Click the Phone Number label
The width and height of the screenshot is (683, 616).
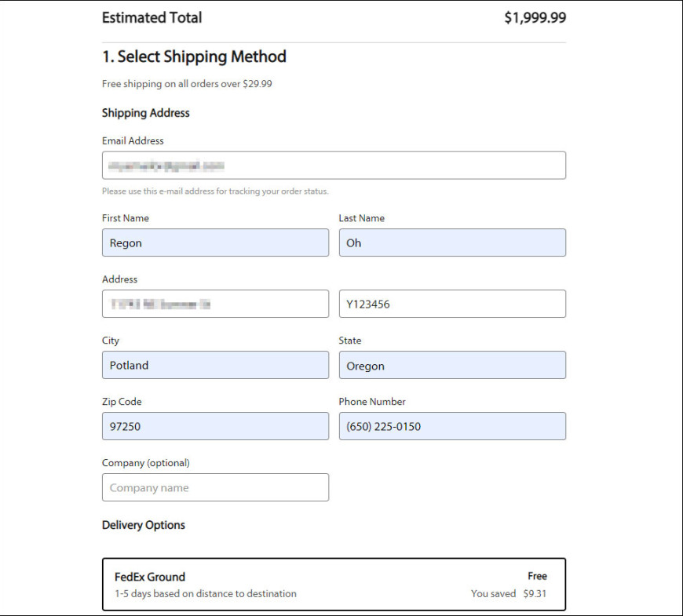tap(372, 401)
